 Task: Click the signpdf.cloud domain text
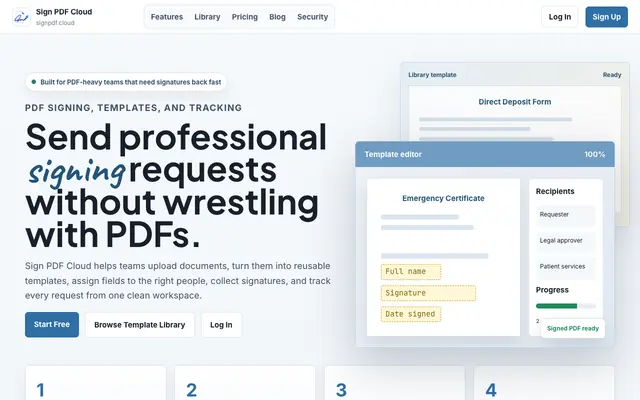click(55, 23)
